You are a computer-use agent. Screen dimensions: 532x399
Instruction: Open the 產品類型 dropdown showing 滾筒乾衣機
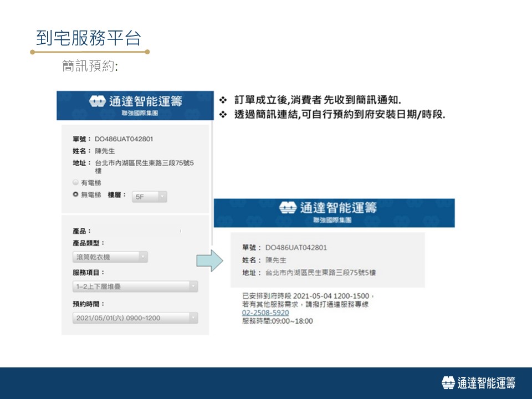pyautogui.click(x=110, y=257)
